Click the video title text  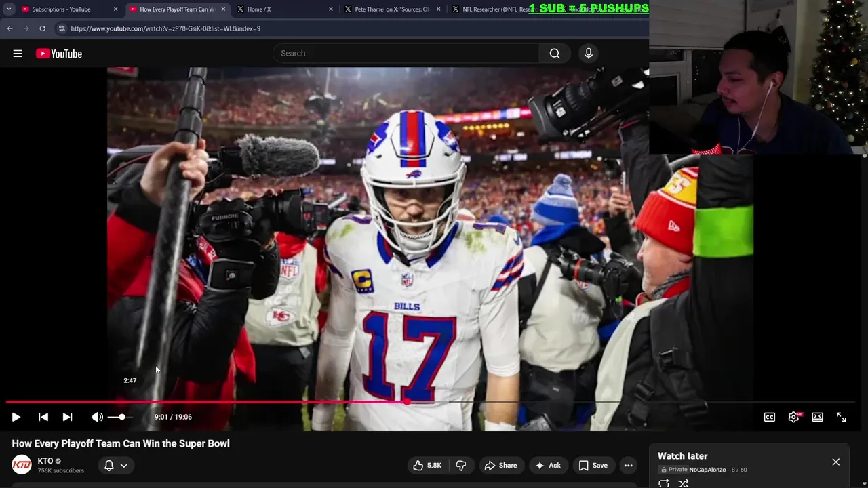tap(121, 443)
